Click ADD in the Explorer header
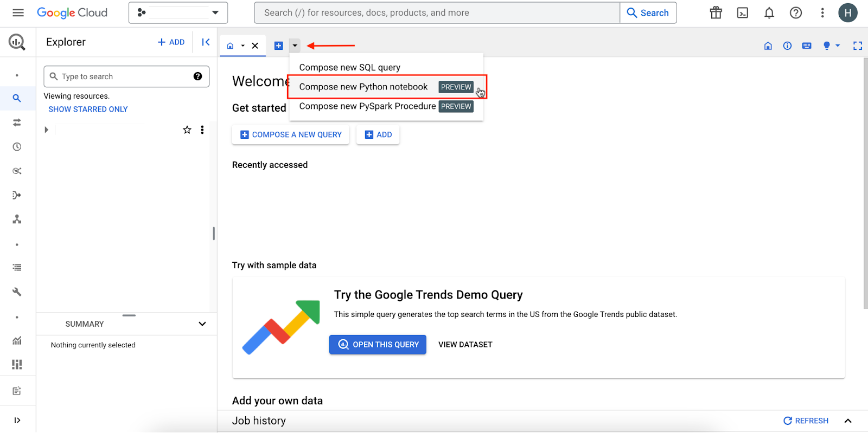Screen dimensions: 868x433 coord(171,42)
